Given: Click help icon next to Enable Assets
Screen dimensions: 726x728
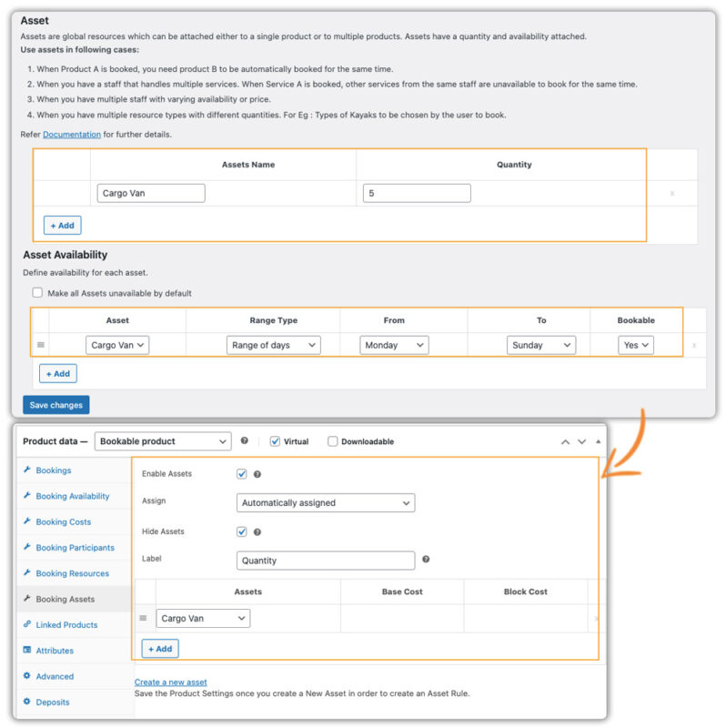Looking at the screenshot, I should pyautogui.click(x=257, y=474).
